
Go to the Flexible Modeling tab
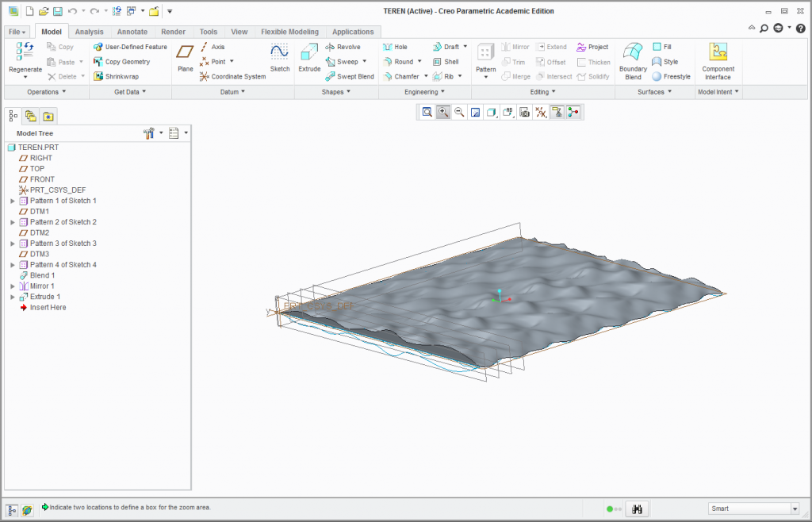pos(289,32)
